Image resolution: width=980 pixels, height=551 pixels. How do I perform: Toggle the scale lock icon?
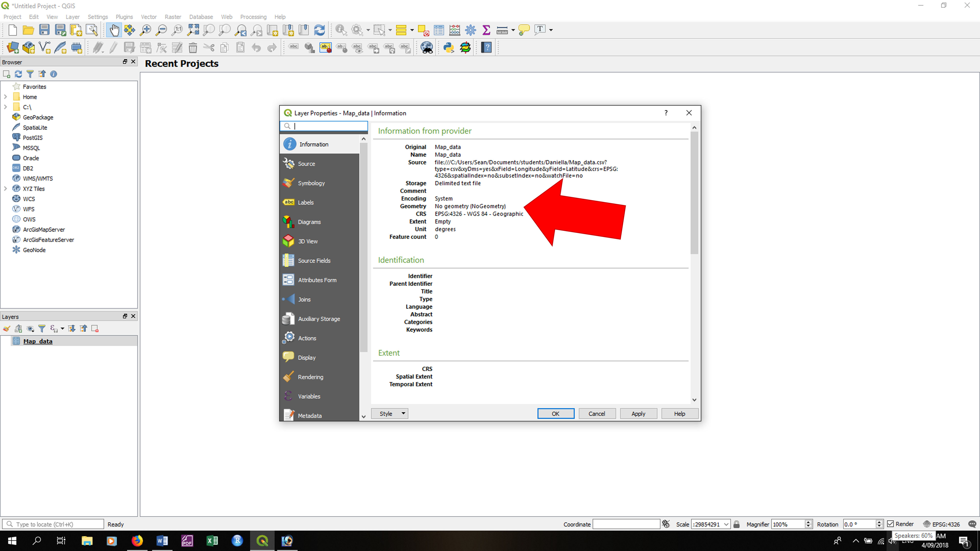pyautogui.click(x=736, y=524)
